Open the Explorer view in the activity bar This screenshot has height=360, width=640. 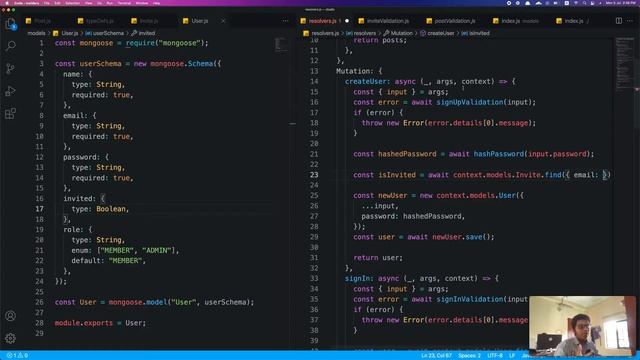pyautogui.click(x=11, y=24)
